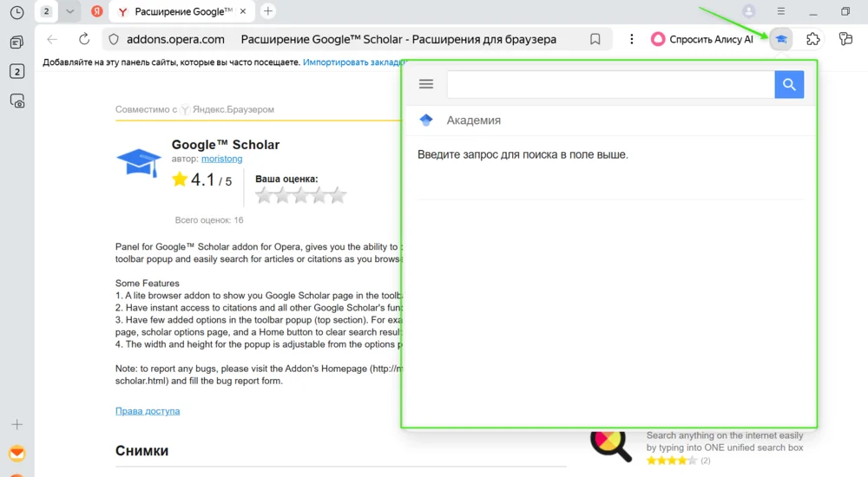Click the tab counter showing 2
Image resolution: width=868 pixels, height=477 pixels.
[47, 11]
